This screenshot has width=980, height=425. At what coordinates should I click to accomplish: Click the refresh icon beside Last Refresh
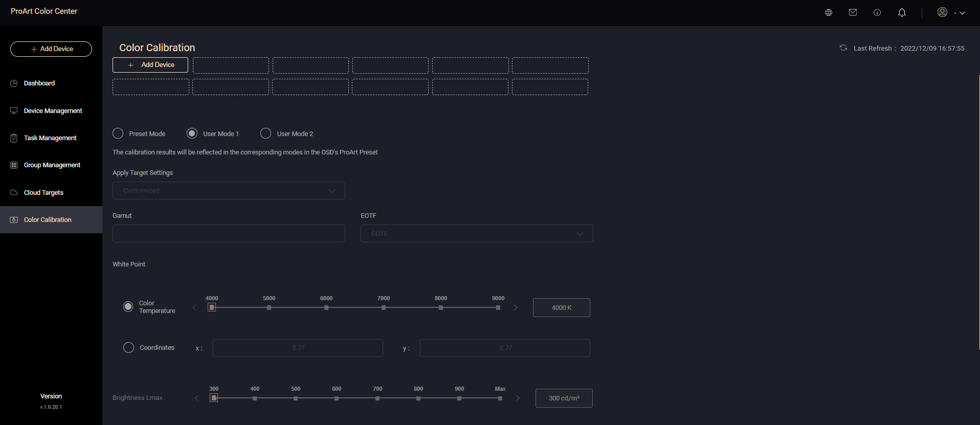click(x=843, y=48)
